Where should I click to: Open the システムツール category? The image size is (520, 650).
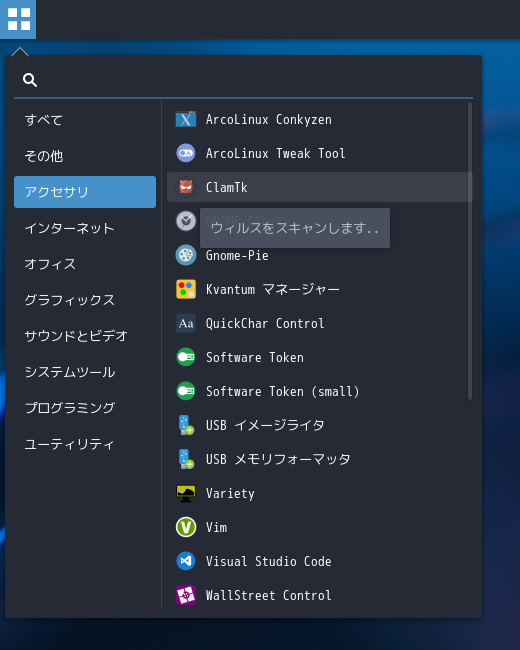click(x=70, y=372)
